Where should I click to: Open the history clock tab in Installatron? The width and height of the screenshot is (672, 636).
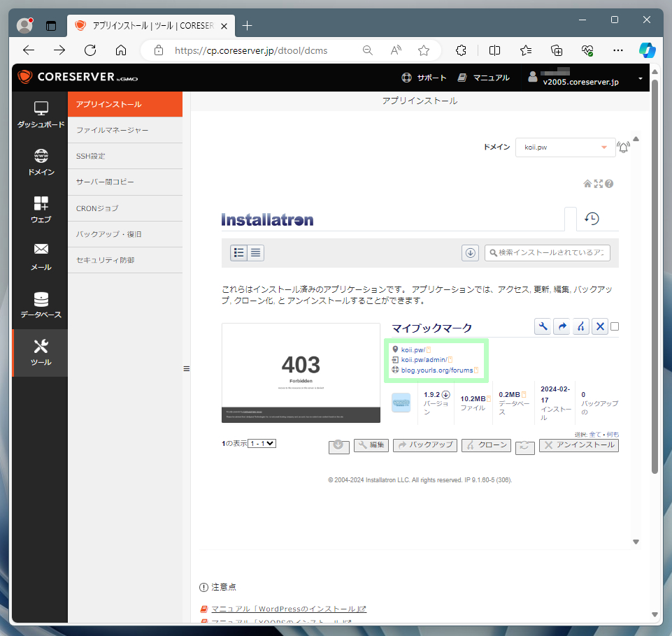coord(592,219)
